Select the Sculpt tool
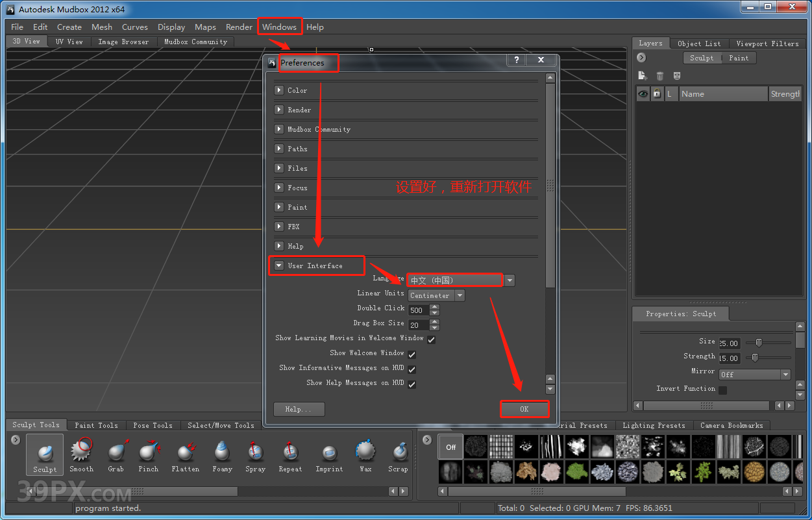Viewport: 812px width, 520px height. (44, 454)
